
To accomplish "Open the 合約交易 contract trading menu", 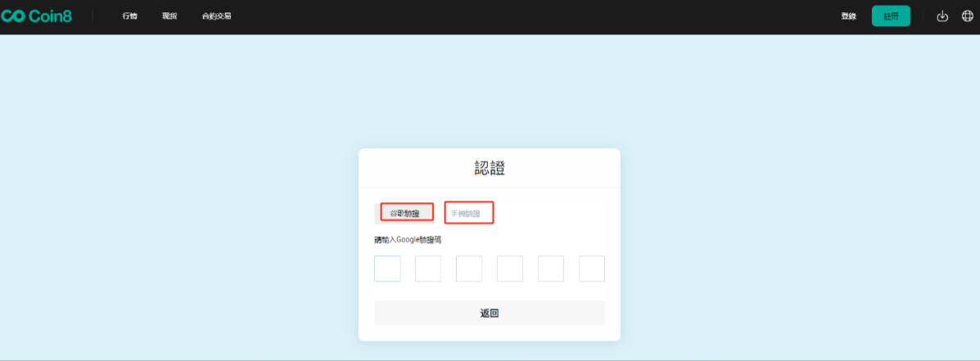I will [216, 16].
